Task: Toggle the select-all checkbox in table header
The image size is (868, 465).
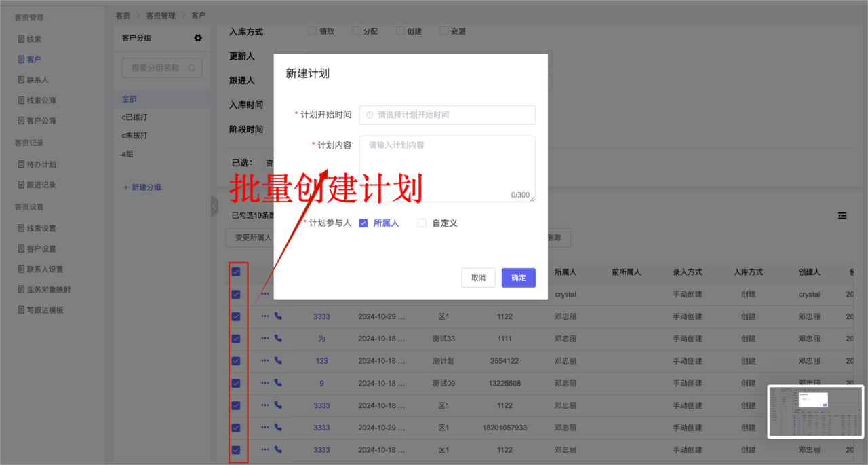Action: [x=236, y=272]
